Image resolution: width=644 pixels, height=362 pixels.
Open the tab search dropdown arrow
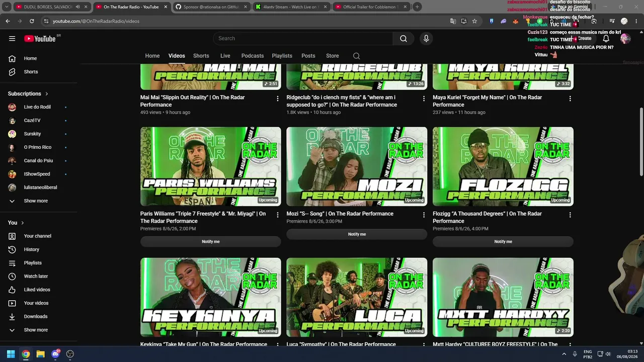tap(7, 7)
